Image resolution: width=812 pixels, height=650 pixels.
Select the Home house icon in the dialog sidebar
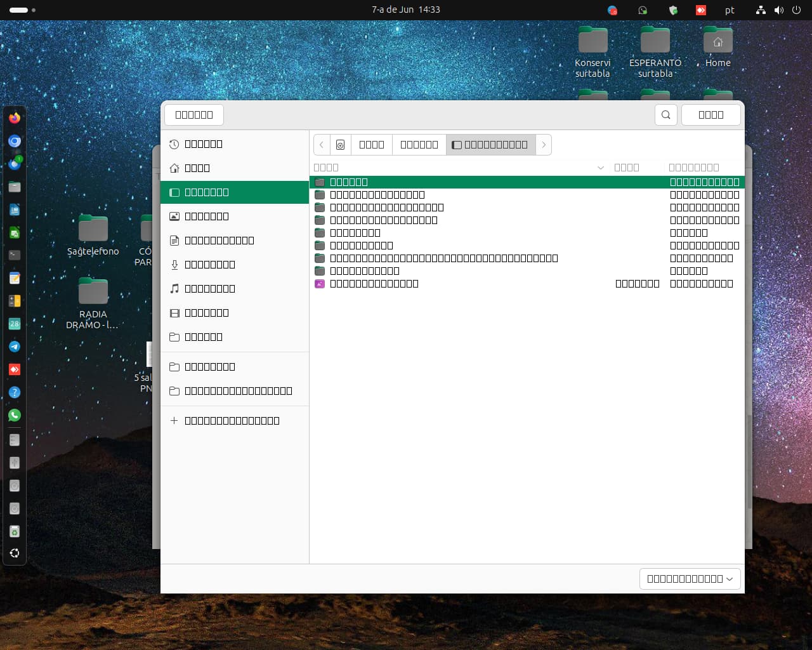(197, 168)
